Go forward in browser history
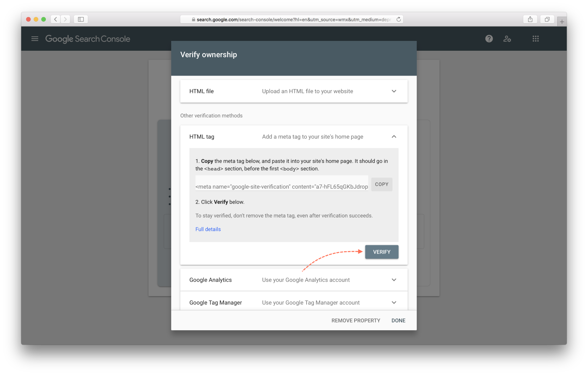588x375 pixels. coord(65,19)
